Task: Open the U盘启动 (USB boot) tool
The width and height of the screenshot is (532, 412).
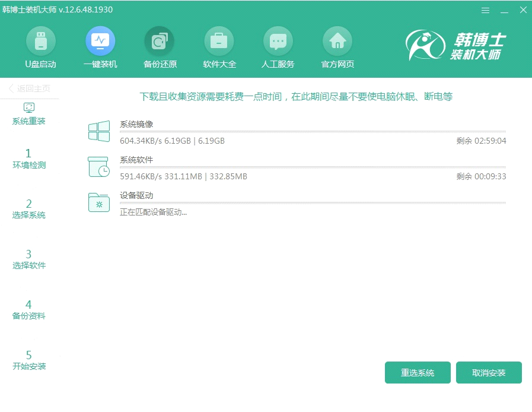Action: (40, 46)
